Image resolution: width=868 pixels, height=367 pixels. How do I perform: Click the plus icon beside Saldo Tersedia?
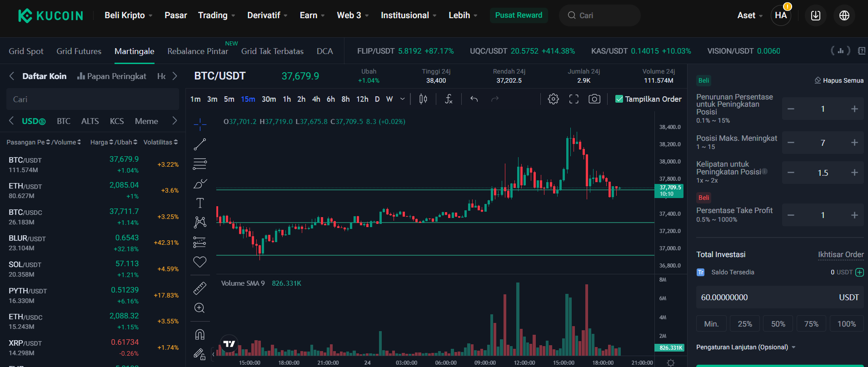[x=859, y=273]
